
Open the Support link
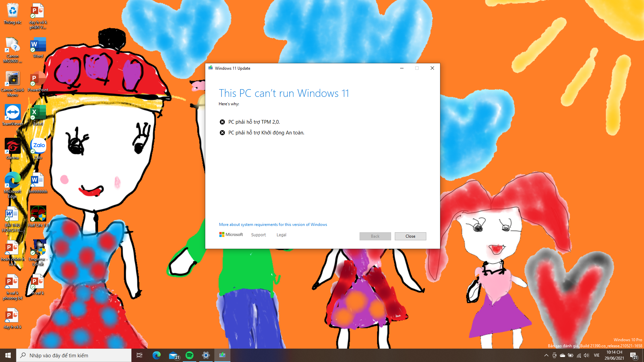[x=258, y=235]
